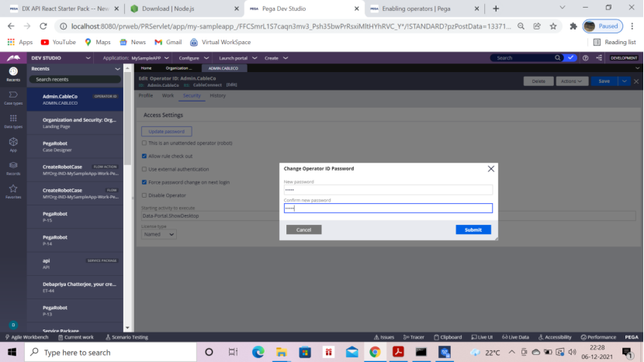Check 'This is an unattended operator (robot)'
This screenshot has width=644, height=362.
(x=144, y=143)
